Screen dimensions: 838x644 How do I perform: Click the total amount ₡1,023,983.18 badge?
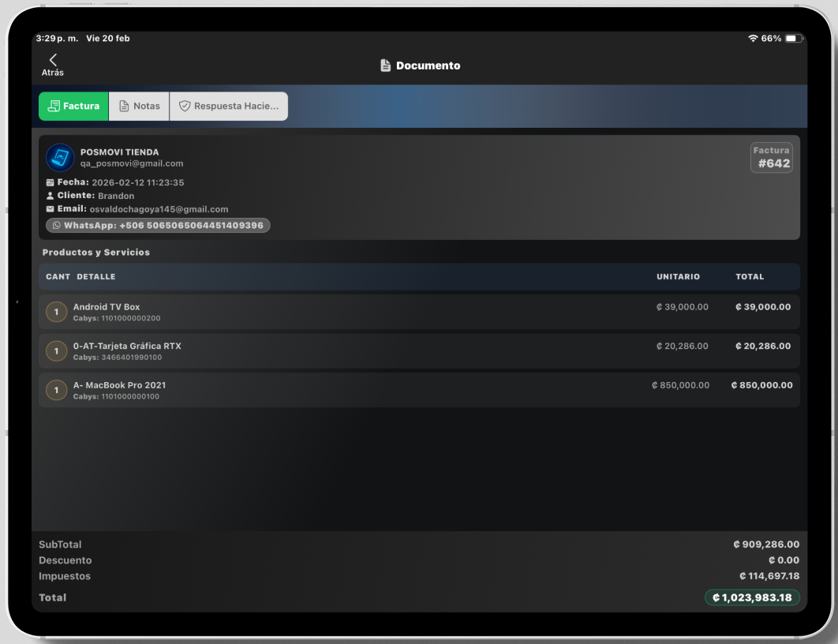click(751, 597)
